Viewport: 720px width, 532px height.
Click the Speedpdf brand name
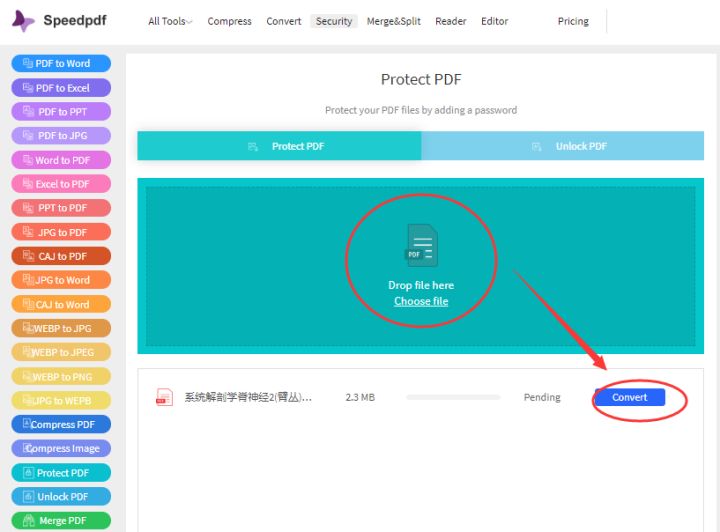click(75, 20)
